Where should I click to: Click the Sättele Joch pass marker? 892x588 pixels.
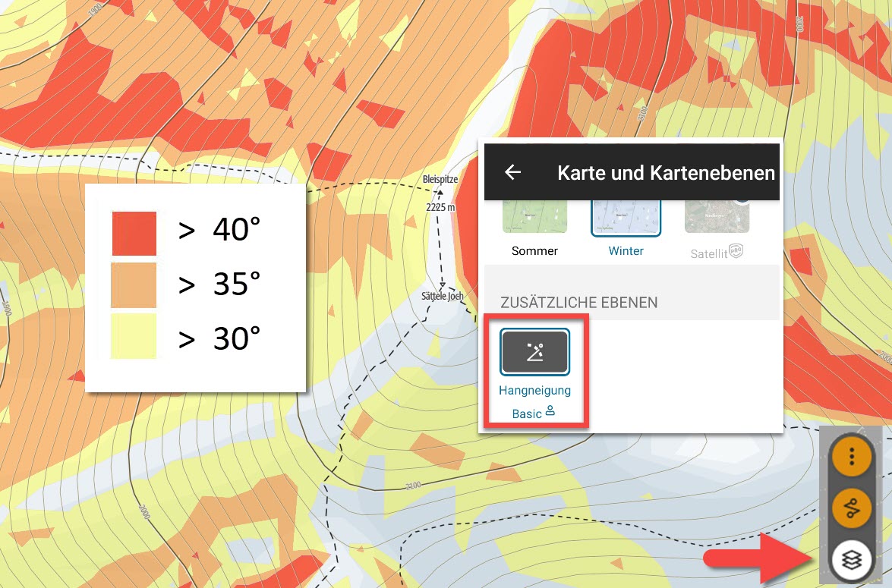point(442,285)
